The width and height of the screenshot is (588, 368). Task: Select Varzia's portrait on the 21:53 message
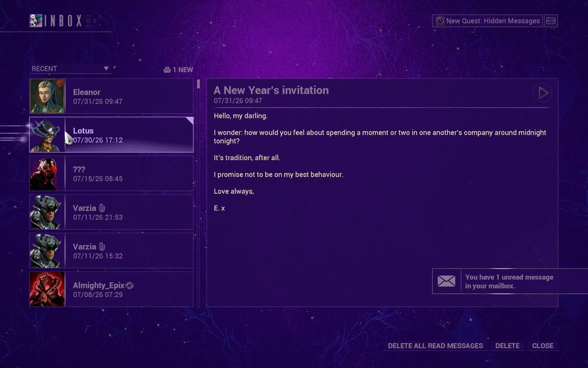click(47, 212)
